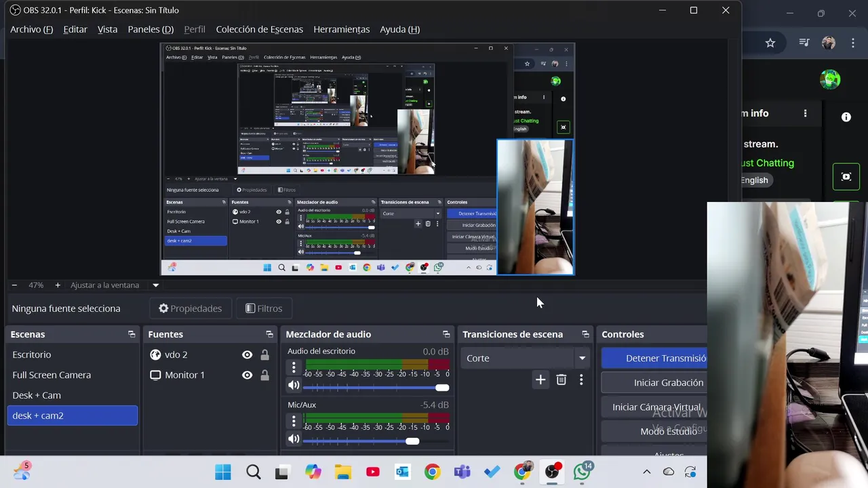Image resolution: width=868 pixels, height=488 pixels.
Task: Expand the Ajustar a la ventana dropdown
Action: coord(155,285)
